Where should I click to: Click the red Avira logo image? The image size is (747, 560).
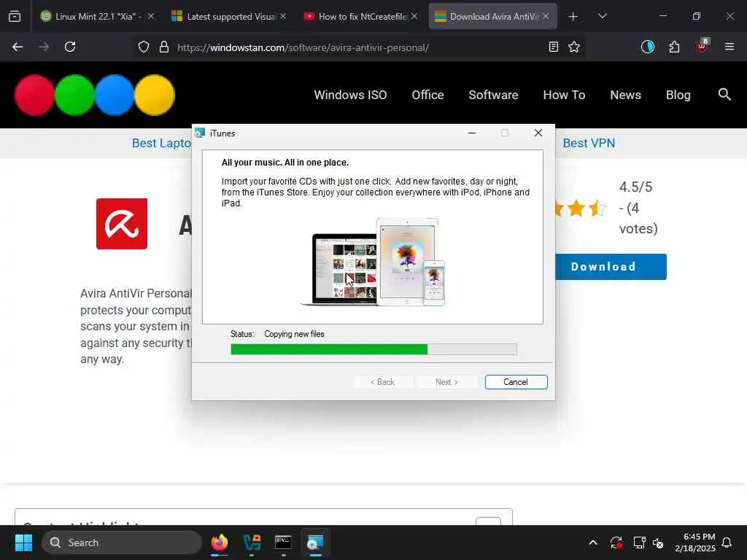122,224
